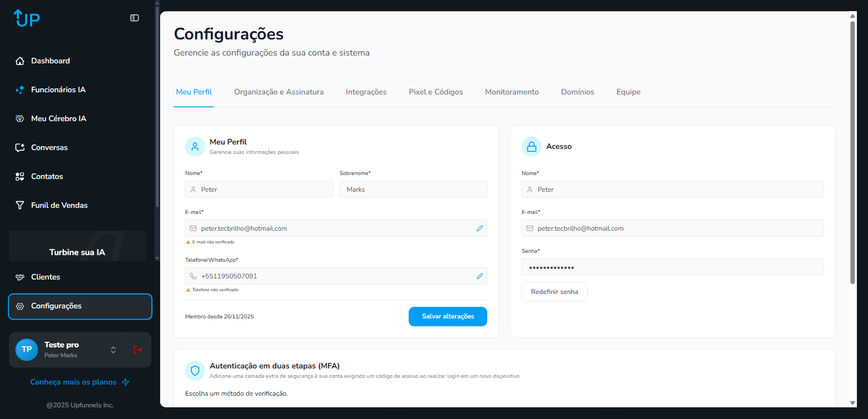Click the red logout icon

[x=138, y=350]
